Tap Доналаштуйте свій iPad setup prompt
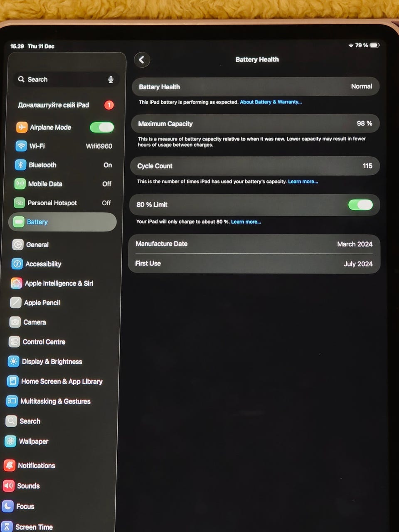 click(x=65, y=105)
